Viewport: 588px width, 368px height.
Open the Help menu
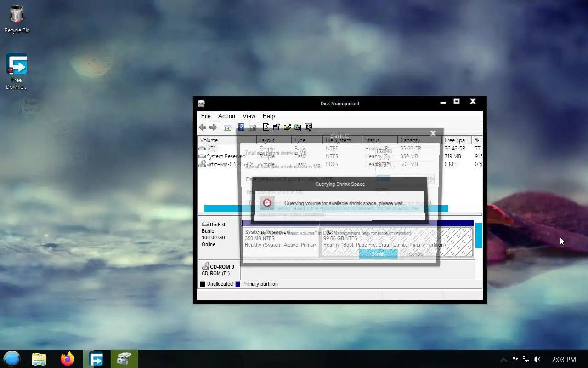(269, 116)
